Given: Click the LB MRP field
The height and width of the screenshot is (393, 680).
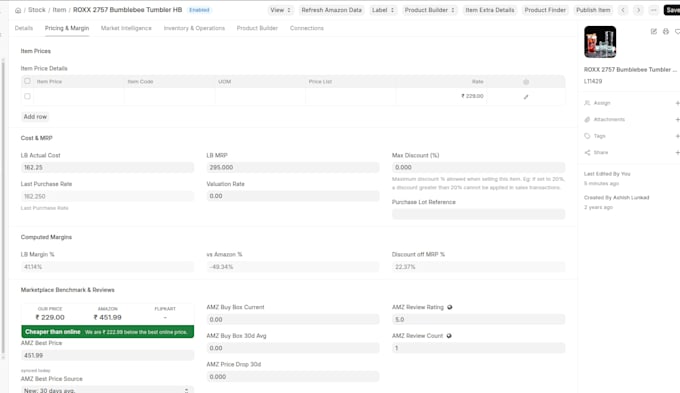Looking at the screenshot, I should click(x=293, y=167).
